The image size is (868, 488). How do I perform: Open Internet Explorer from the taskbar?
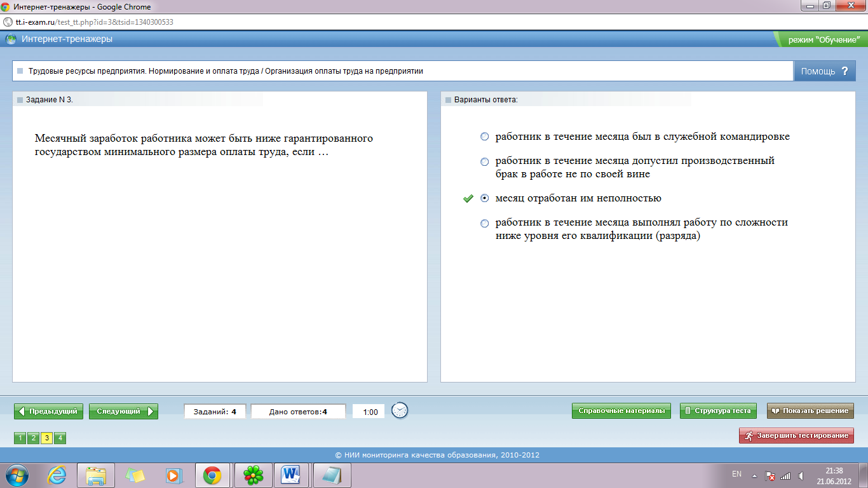point(57,475)
